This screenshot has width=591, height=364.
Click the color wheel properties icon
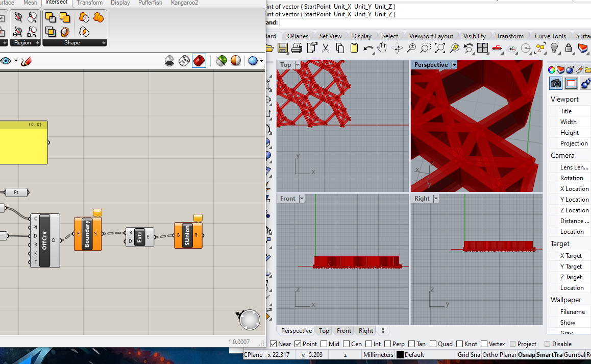[551, 70]
